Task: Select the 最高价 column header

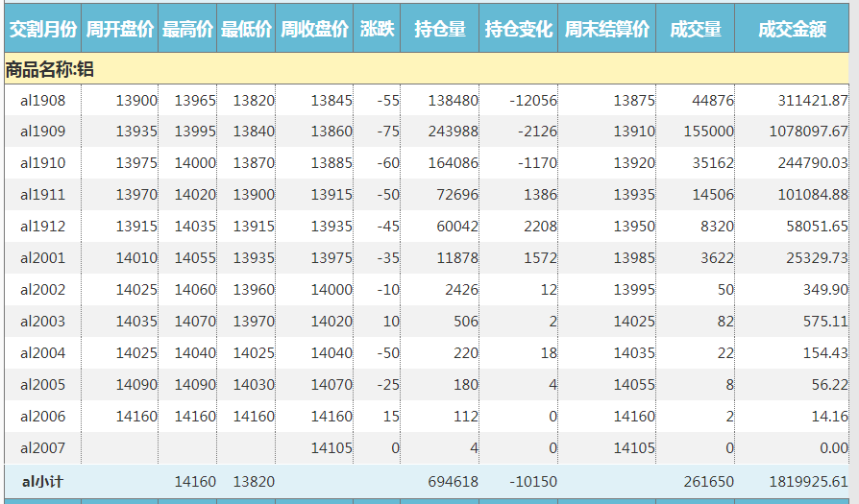Action: [188, 30]
